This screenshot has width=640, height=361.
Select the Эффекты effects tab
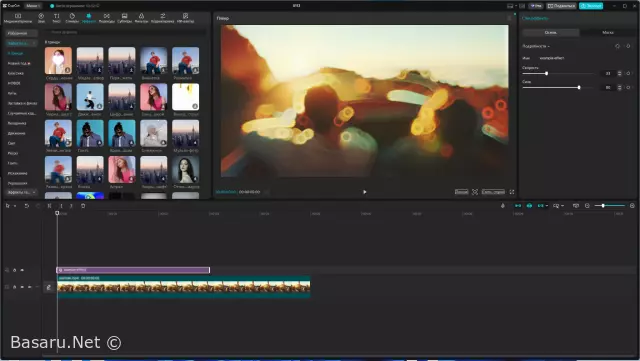coord(89,18)
